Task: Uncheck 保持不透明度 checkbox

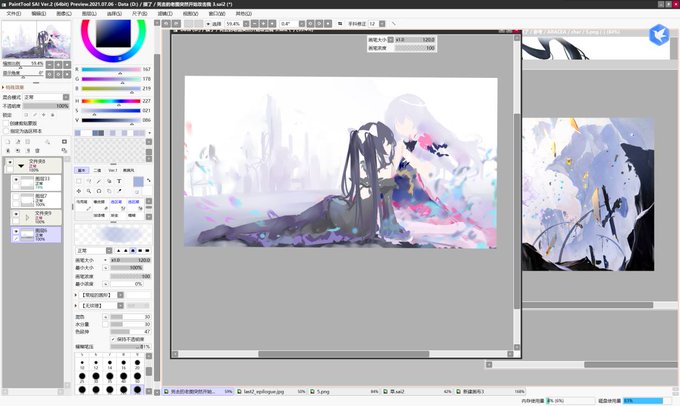Action: pos(113,339)
